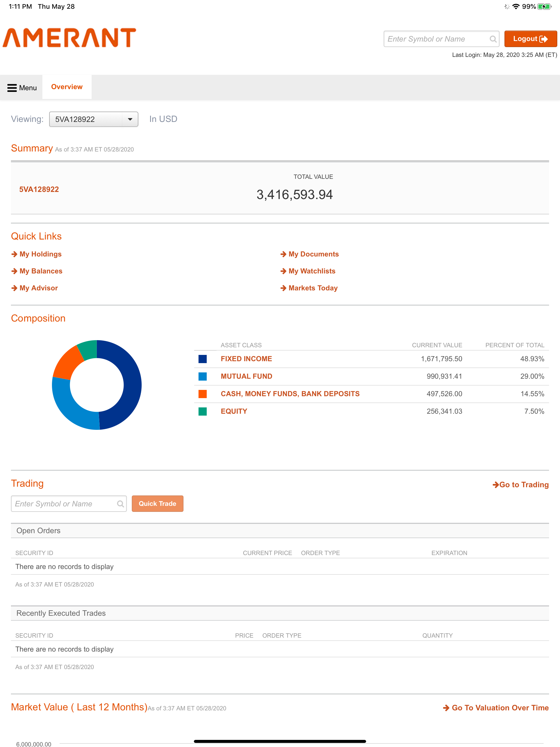Open the My Advisor link
Screen dimensions: 560x747
point(39,288)
